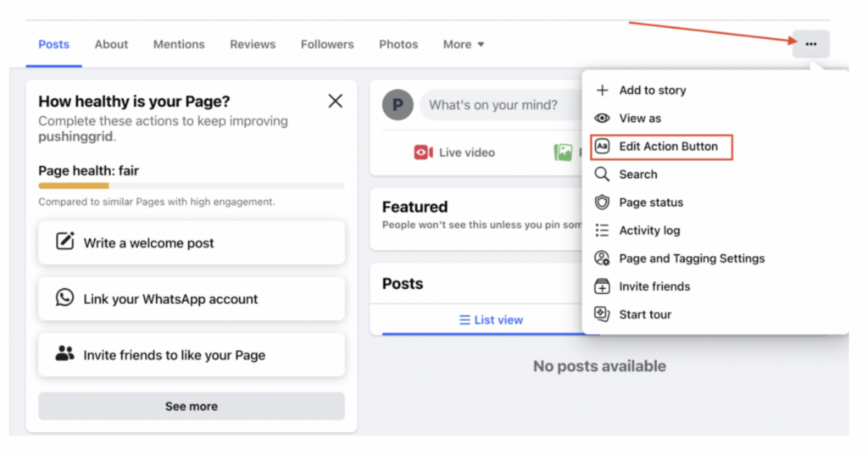
Task: Switch posts to List view
Action: tap(491, 319)
